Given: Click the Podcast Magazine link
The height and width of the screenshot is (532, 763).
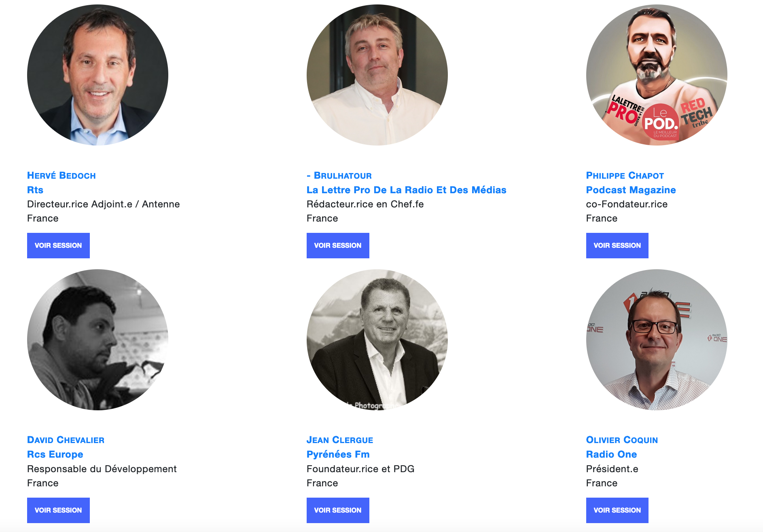Looking at the screenshot, I should (x=631, y=190).
